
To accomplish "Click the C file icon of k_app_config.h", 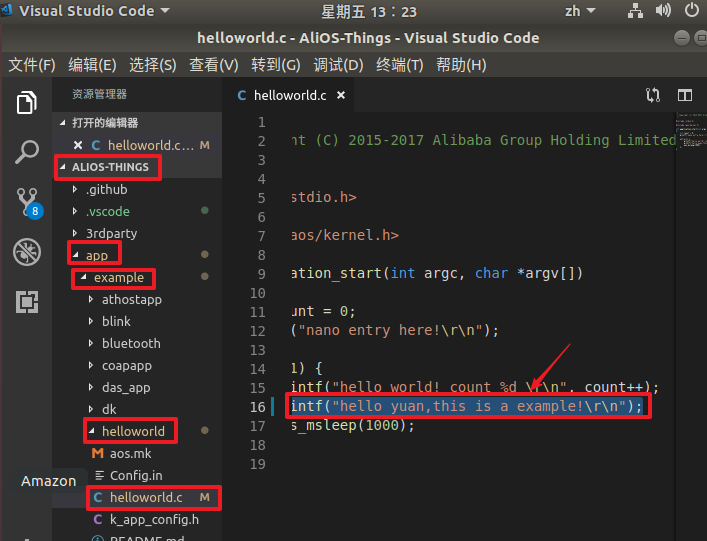I will point(98,519).
